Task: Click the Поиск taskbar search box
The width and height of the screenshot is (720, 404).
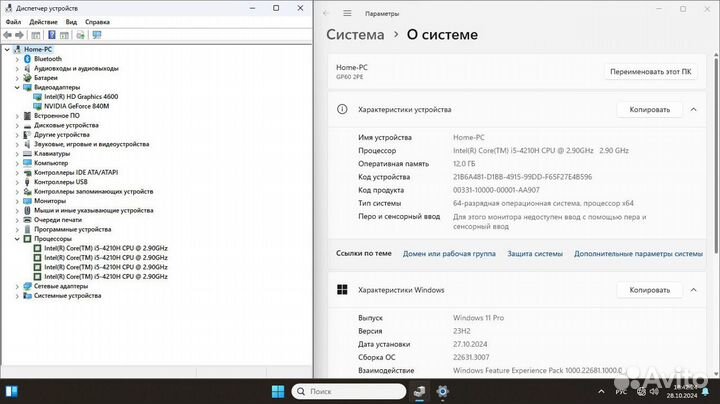Action: point(349,392)
